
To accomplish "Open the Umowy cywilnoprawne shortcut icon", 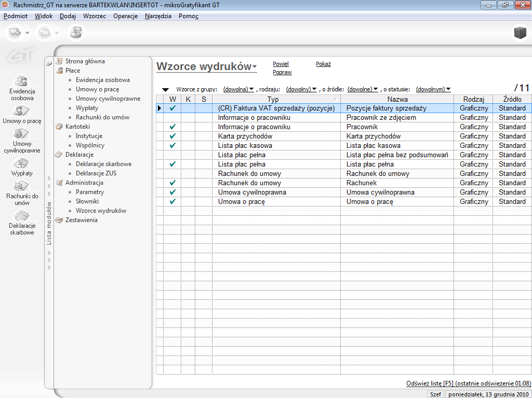I will pyautogui.click(x=22, y=133).
